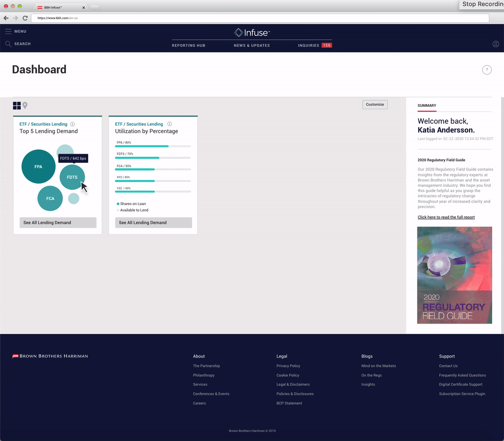
Task: Toggle the Available to Lend legend item
Action: pyautogui.click(x=133, y=210)
